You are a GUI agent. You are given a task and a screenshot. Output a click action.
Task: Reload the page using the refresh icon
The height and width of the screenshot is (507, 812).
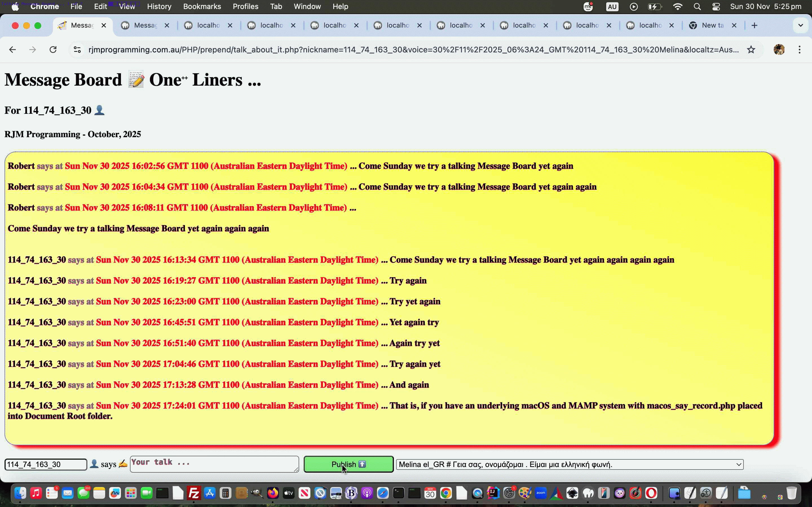pos(53,49)
